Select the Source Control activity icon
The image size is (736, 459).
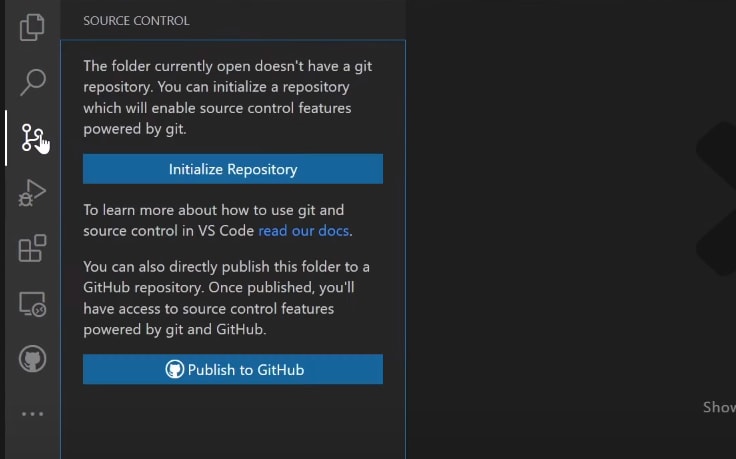[x=32, y=138]
